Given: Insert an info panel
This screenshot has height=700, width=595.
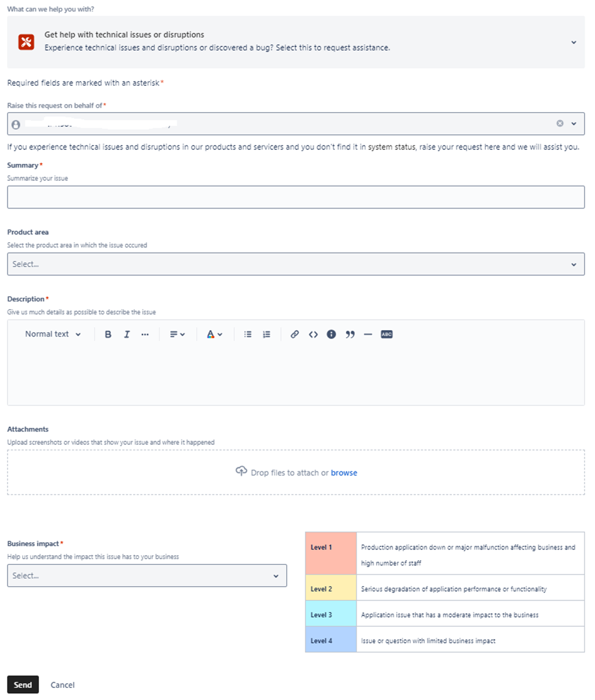Looking at the screenshot, I should (332, 335).
